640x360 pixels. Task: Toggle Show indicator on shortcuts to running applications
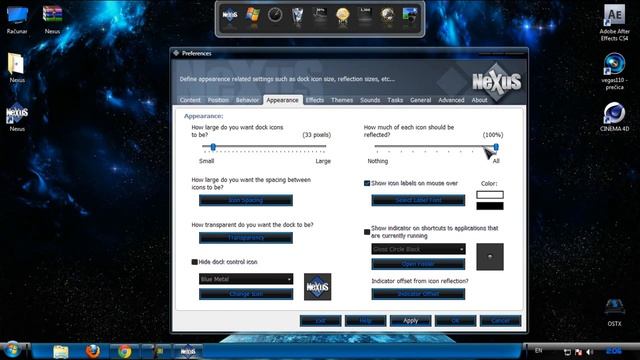tap(367, 232)
